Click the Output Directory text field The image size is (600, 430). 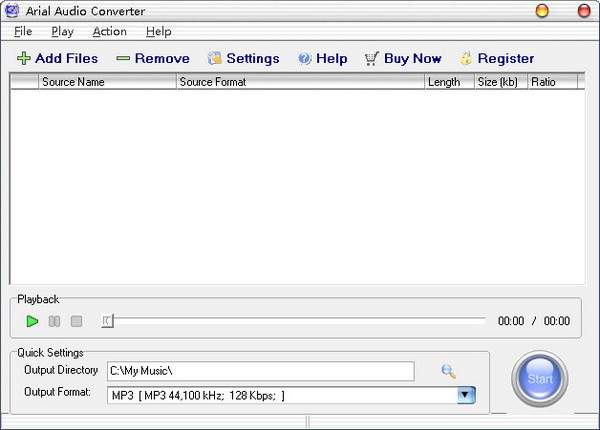(x=261, y=371)
